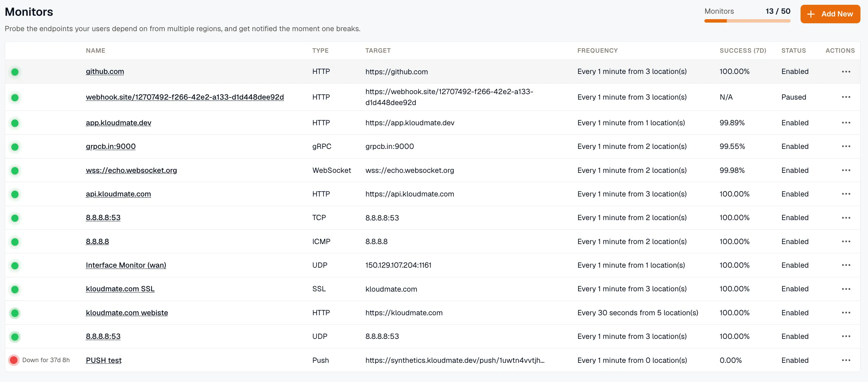Image resolution: width=868 pixels, height=382 pixels.
Task: Click green status dot of ICMP 8.8.8.8 row
Action: click(15, 242)
